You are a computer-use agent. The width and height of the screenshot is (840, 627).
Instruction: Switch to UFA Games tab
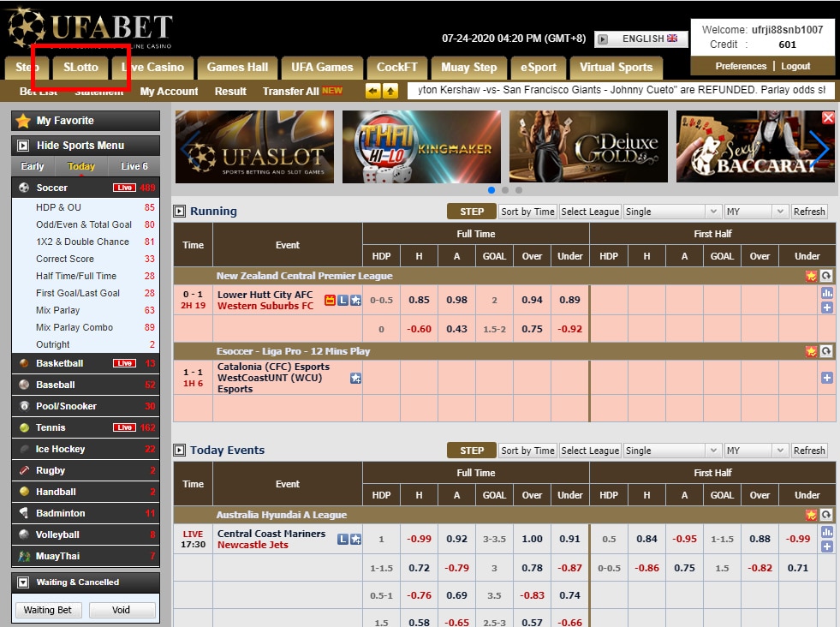point(322,68)
